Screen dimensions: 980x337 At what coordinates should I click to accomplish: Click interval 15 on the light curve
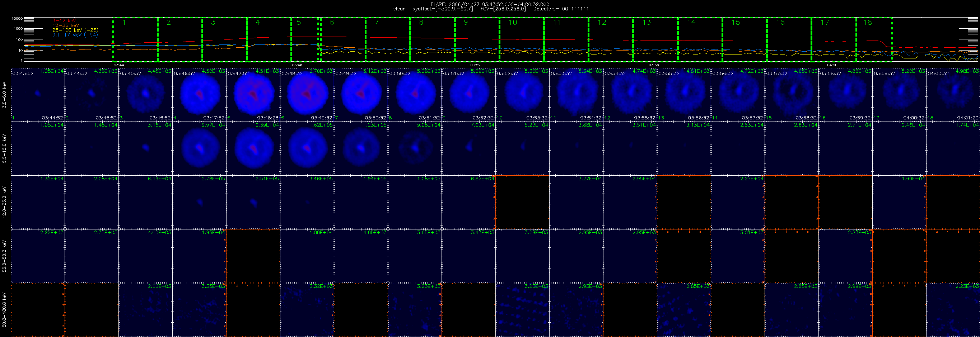[745, 39]
